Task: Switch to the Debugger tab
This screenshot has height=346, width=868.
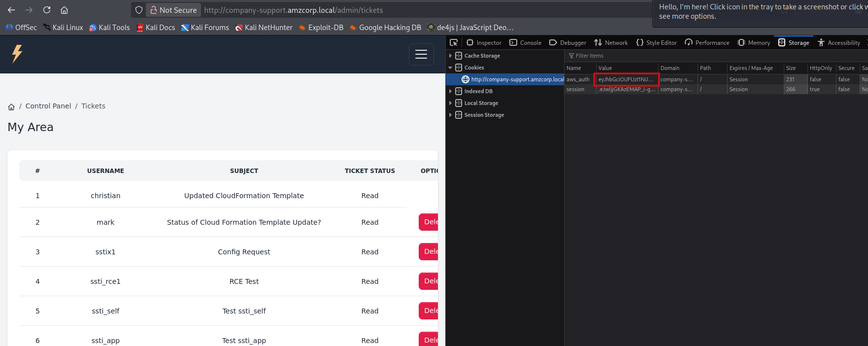Action: (568, 43)
